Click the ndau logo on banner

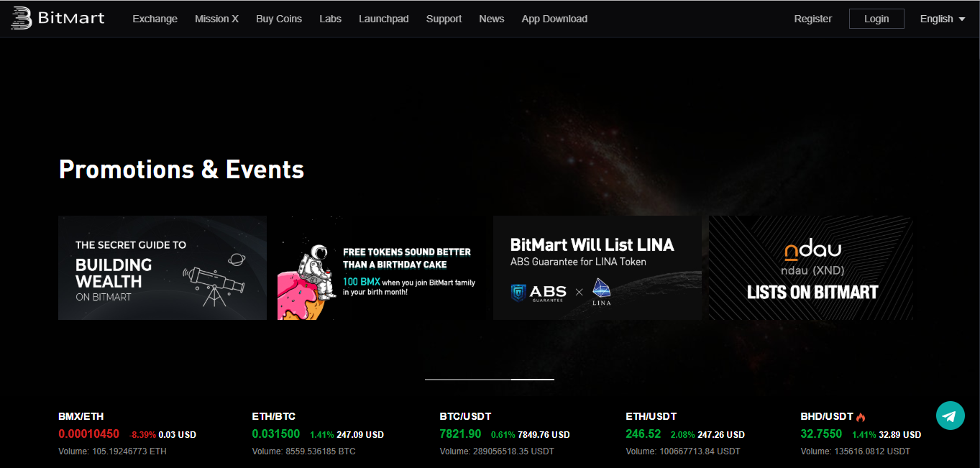(812, 252)
